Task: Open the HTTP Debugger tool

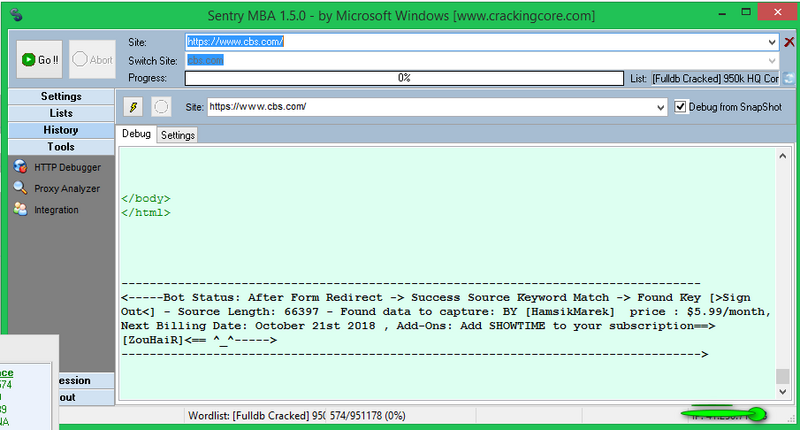Action: 57,167
